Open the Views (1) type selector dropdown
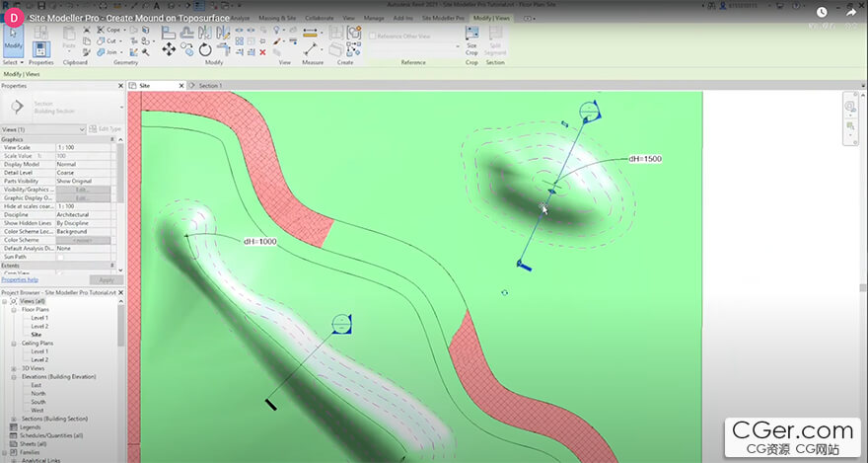 [x=43, y=129]
